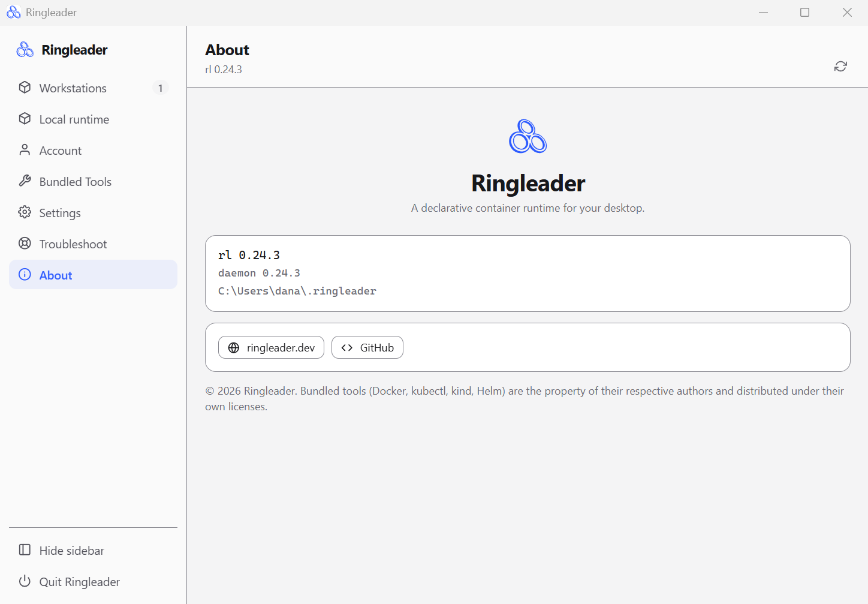Click the bold 'rl 0.24.3' text in the version card
Viewport: 868px width, 604px height.
coord(249,255)
